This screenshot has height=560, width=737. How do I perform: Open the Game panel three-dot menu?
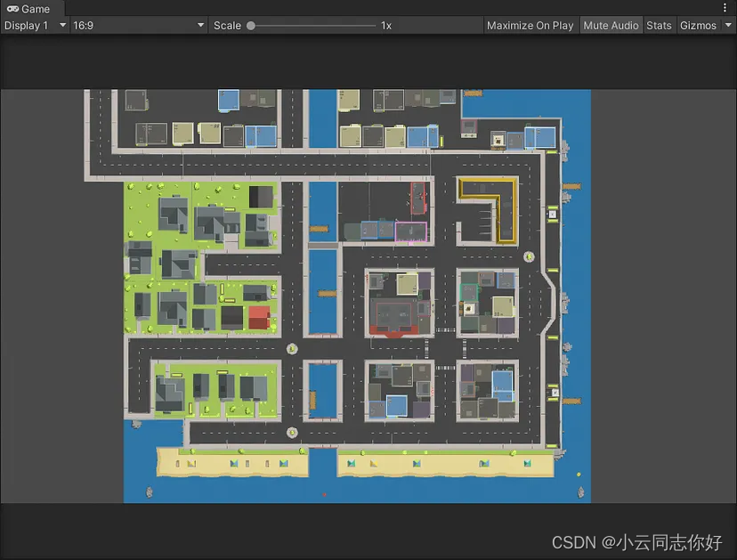pyautogui.click(x=725, y=8)
